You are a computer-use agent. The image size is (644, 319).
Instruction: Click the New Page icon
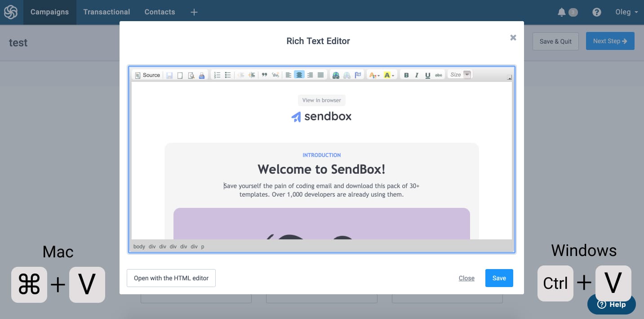tap(180, 75)
